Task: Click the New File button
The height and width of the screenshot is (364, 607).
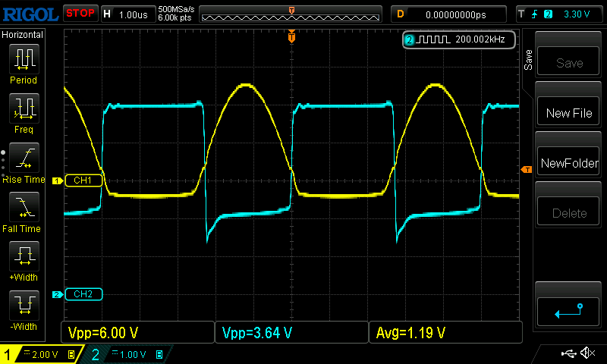Action: click(568, 112)
